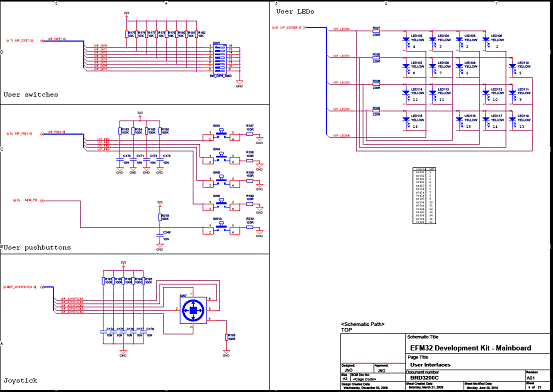
Task: Select the 8-position DIP switch component
Action: 220,59
